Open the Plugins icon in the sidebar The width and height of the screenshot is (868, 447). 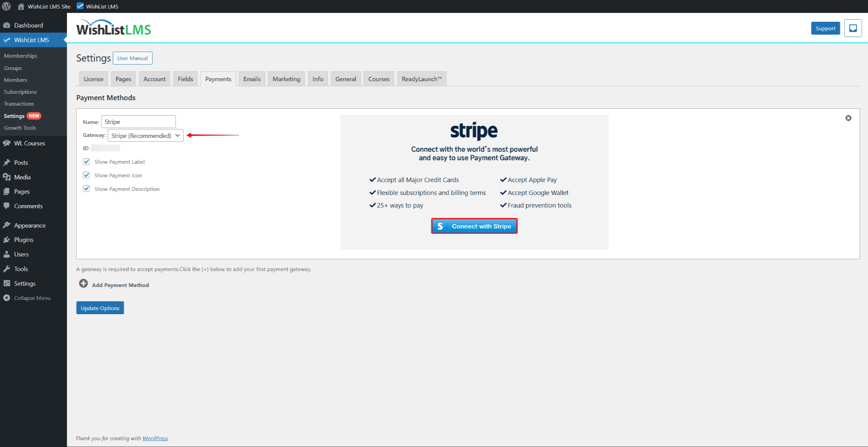(7, 239)
